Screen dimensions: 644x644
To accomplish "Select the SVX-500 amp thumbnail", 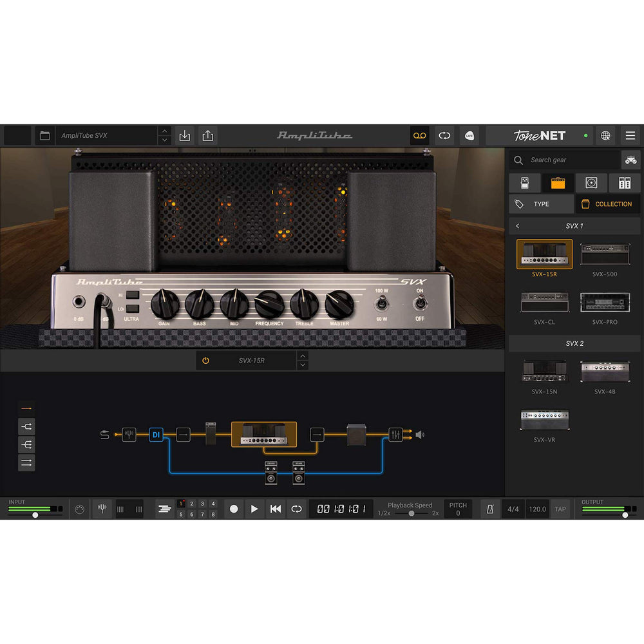I will tap(605, 255).
